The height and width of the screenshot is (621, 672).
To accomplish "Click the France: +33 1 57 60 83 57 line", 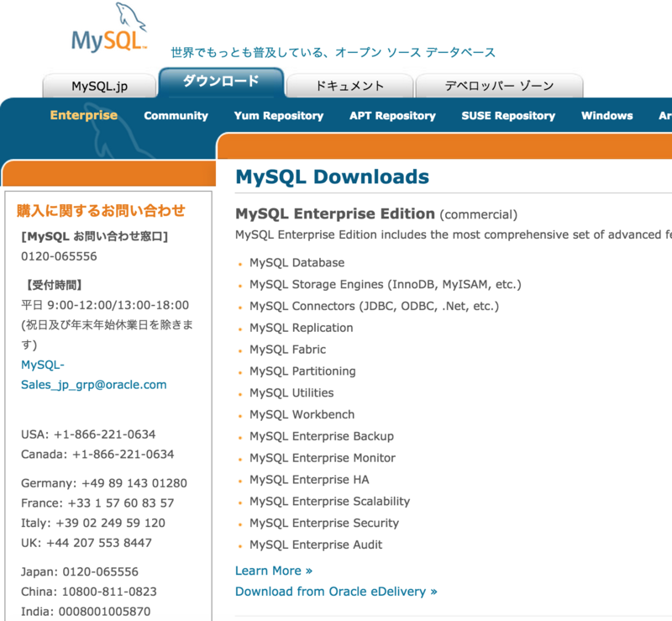I will click(x=97, y=503).
